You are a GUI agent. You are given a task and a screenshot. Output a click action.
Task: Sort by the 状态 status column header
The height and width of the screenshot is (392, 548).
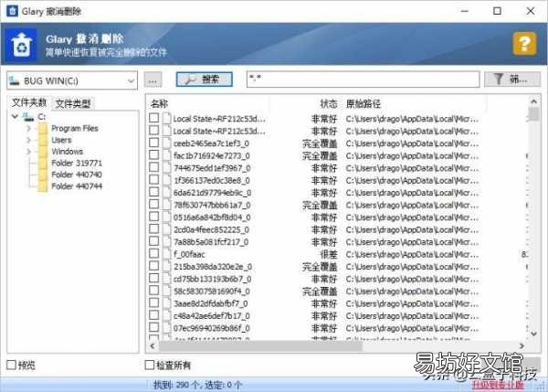[x=329, y=103]
